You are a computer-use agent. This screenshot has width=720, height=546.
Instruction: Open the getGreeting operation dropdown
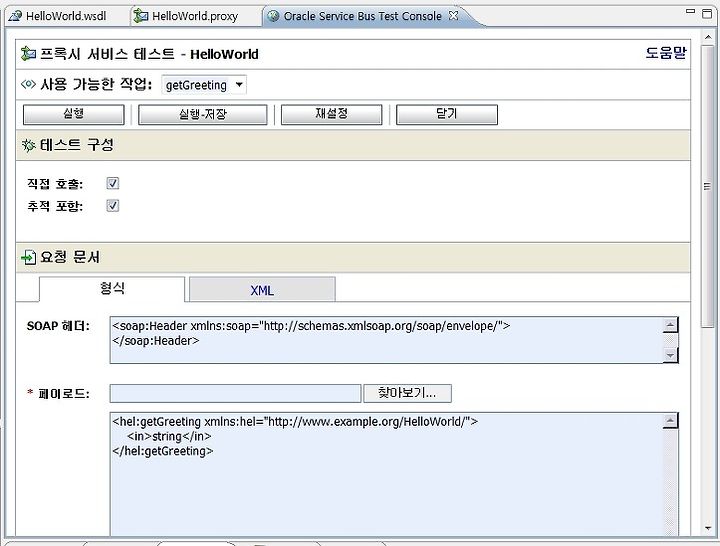click(x=204, y=85)
